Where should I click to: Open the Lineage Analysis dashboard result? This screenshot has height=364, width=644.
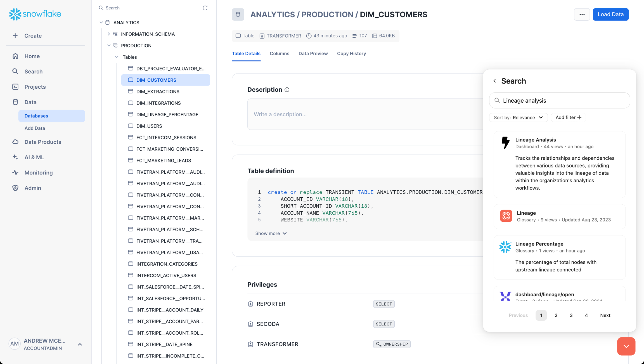coord(535,140)
